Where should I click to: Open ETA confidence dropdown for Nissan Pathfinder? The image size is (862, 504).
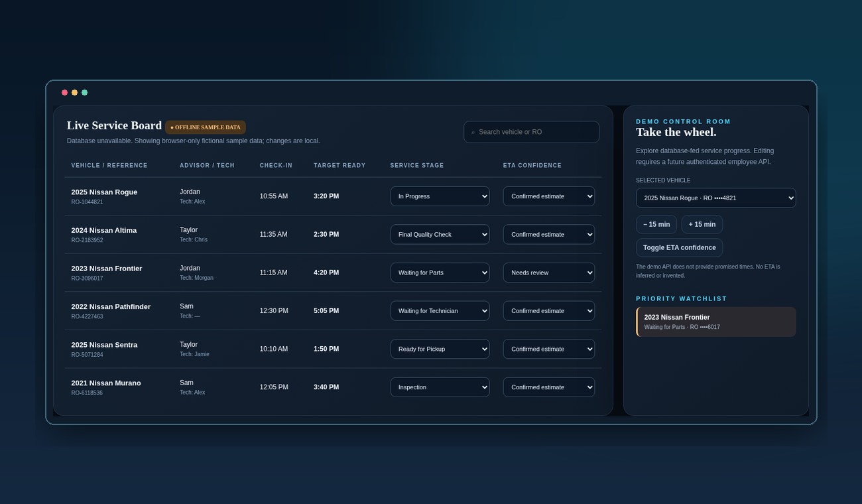click(549, 311)
